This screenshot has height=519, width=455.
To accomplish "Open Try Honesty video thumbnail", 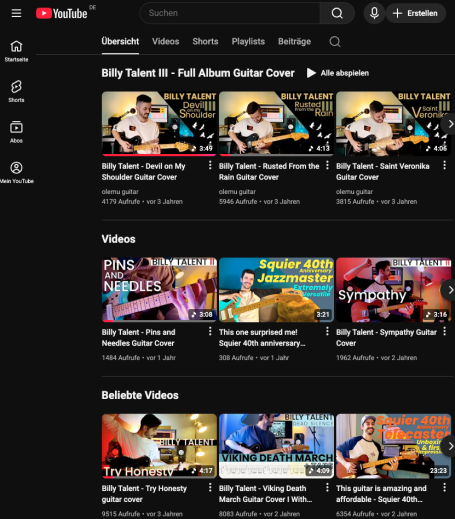I will coord(159,446).
